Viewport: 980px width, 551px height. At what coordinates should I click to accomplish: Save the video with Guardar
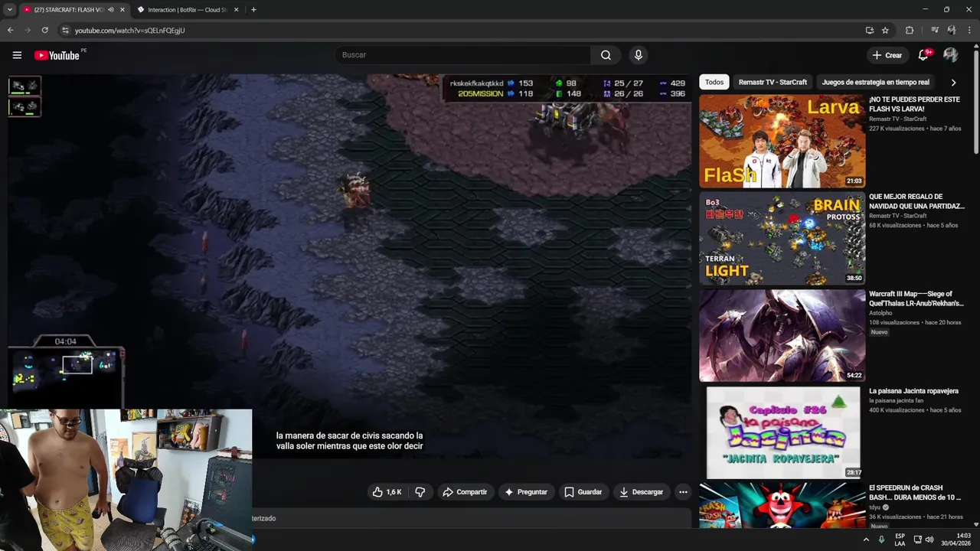(583, 492)
